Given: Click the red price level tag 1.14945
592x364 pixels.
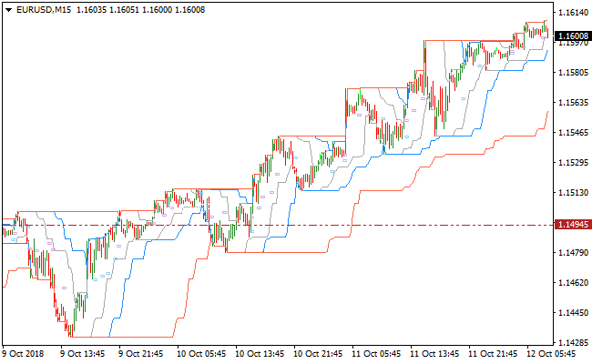Looking at the screenshot, I should tap(573, 225).
